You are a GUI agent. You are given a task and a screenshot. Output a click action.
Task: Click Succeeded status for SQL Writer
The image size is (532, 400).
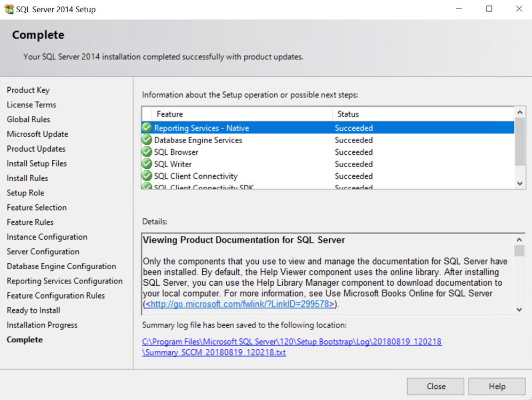tap(354, 164)
